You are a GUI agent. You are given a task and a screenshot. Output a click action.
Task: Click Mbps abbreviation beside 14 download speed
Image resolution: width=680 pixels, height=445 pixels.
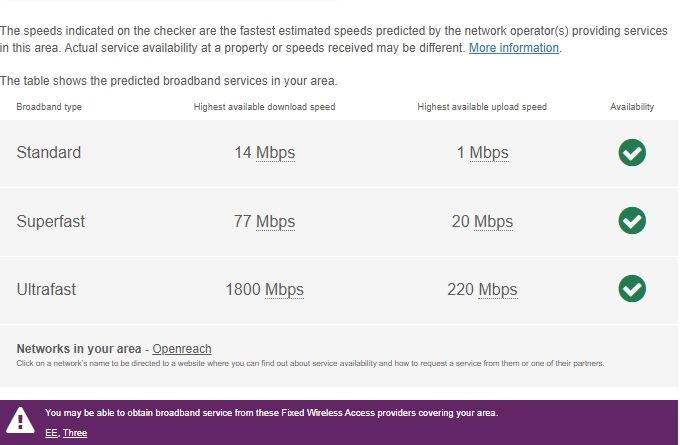(275, 153)
